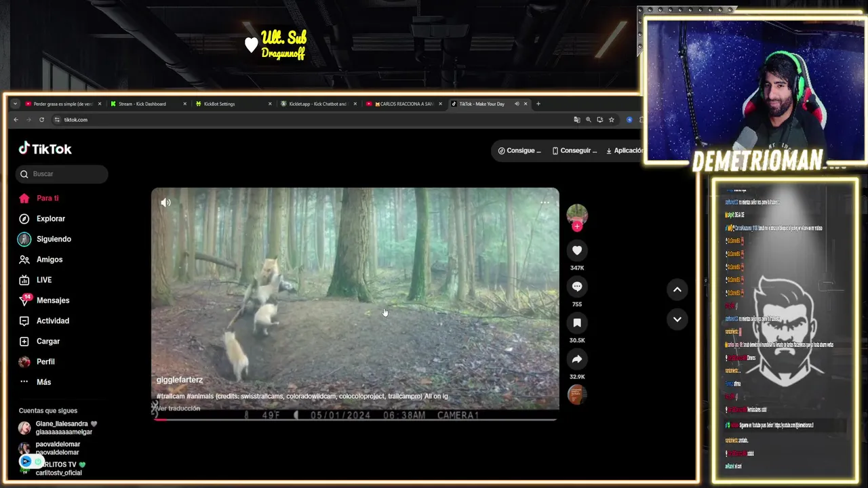Go to previous video with up chevron
868x488 pixels.
(x=677, y=289)
